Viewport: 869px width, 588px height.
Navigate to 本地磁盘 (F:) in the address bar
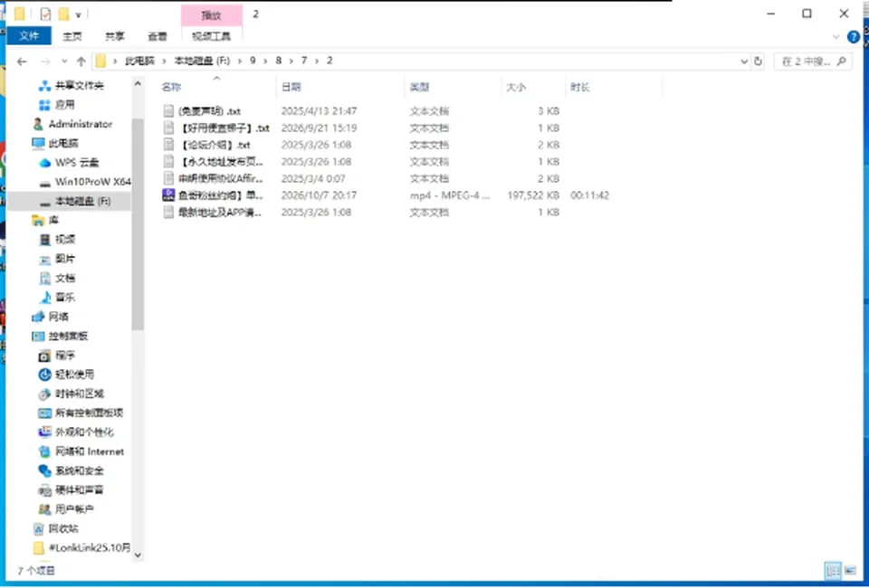202,61
